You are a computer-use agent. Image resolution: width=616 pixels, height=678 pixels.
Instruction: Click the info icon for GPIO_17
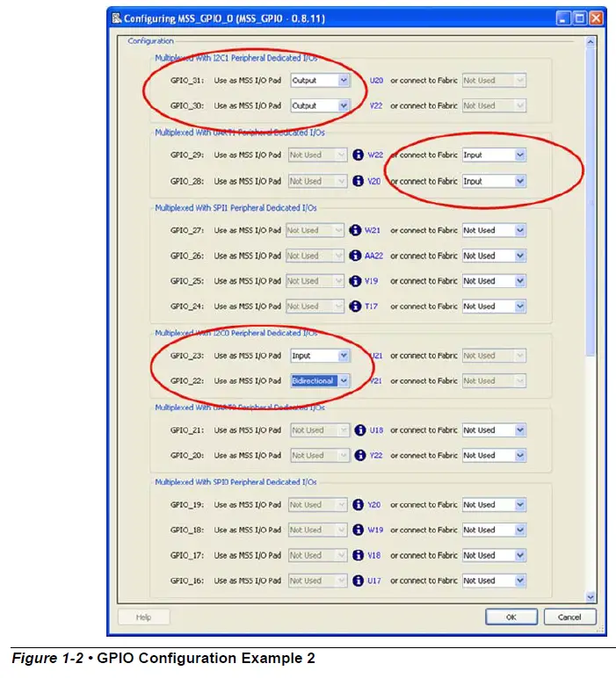pyautogui.click(x=358, y=555)
